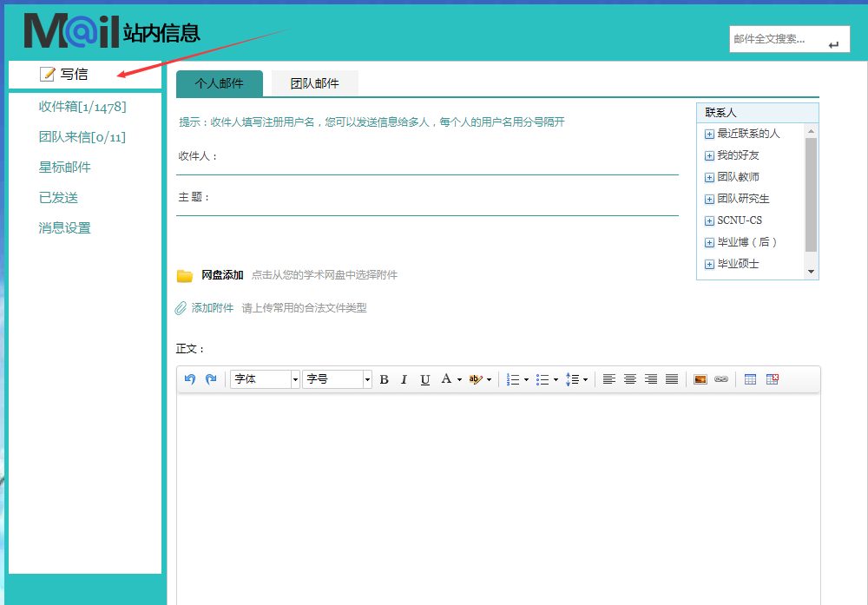
Task: Open the font color picker arrow
Action: tap(459, 379)
